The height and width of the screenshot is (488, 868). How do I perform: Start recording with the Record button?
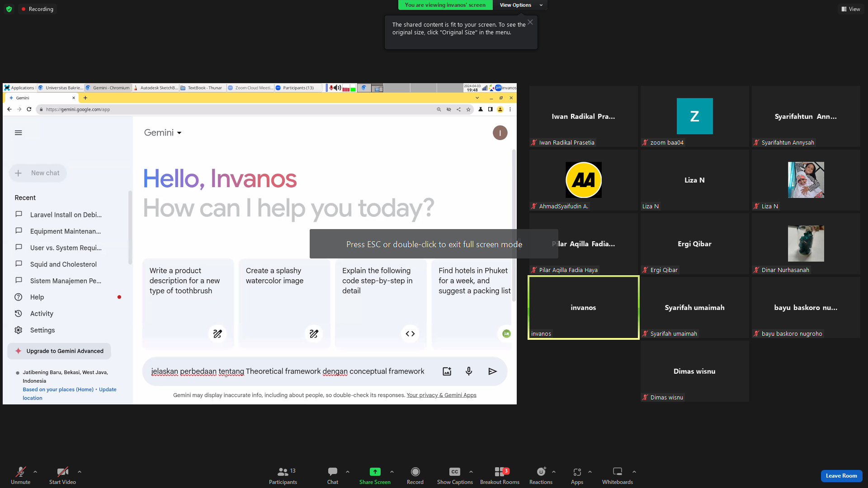point(415,475)
